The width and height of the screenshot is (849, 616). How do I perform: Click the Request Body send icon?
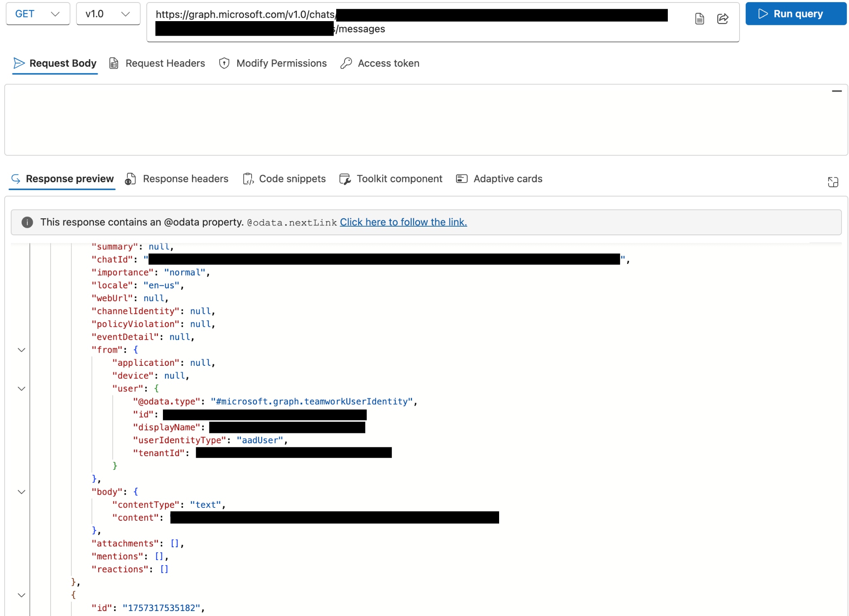(19, 63)
